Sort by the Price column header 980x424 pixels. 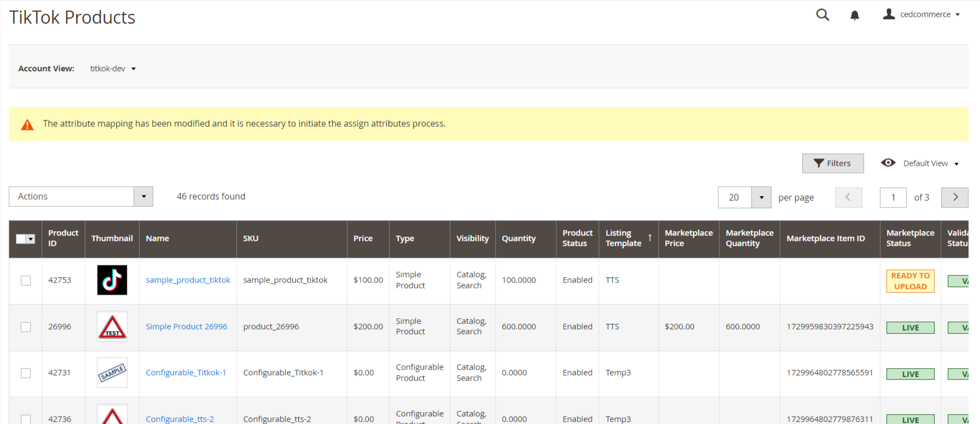coord(368,238)
